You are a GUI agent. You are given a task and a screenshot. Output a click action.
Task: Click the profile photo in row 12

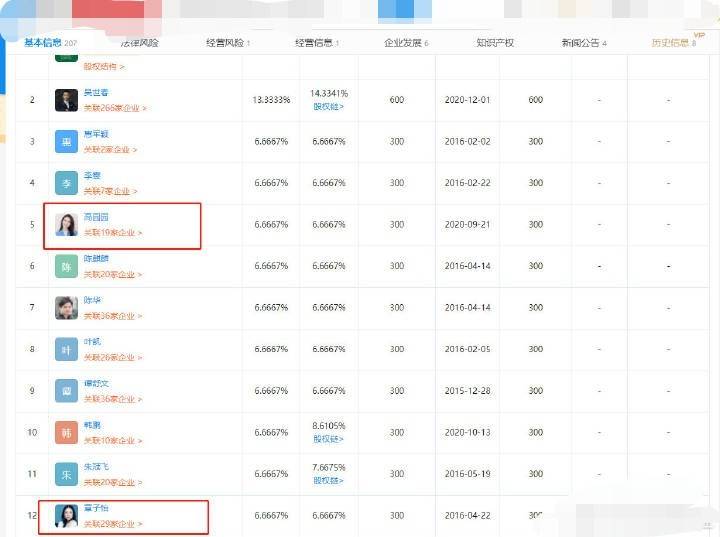(x=67, y=516)
